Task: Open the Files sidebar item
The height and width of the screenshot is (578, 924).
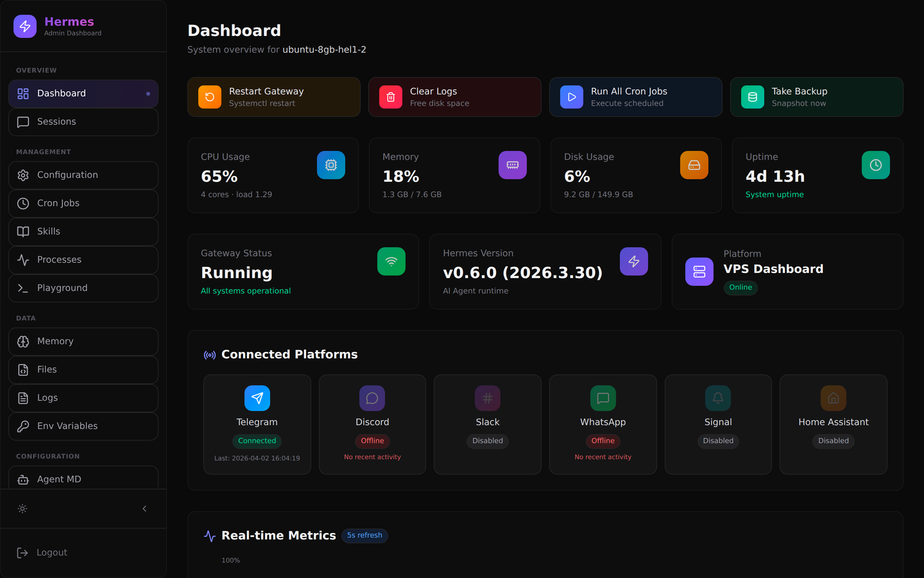Action: pos(83,370)
